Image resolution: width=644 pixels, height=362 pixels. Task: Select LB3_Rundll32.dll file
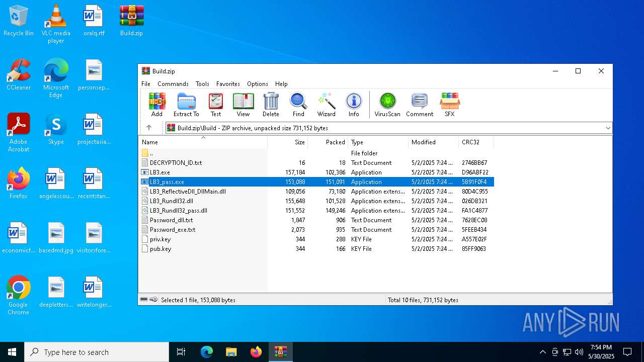(316, 201)
